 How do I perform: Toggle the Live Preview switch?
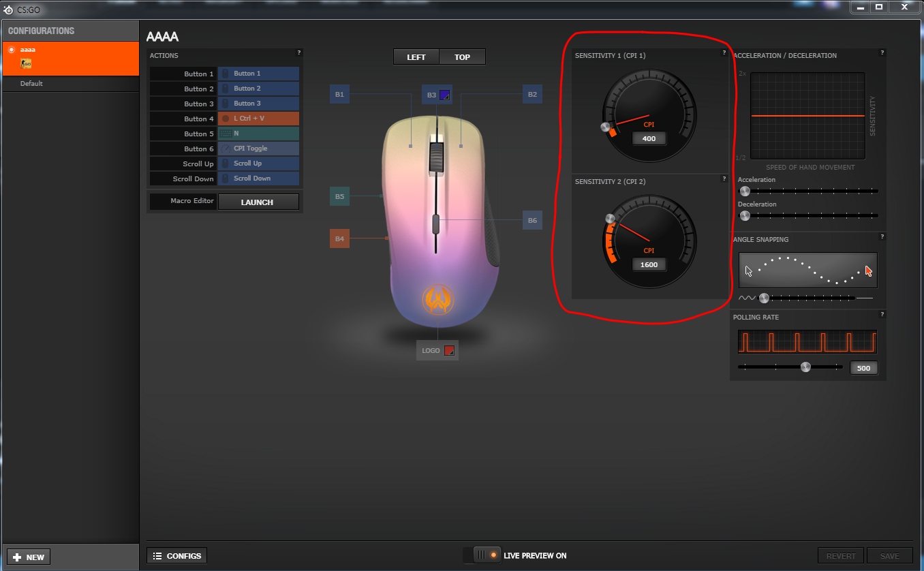(x=481, y=555)
